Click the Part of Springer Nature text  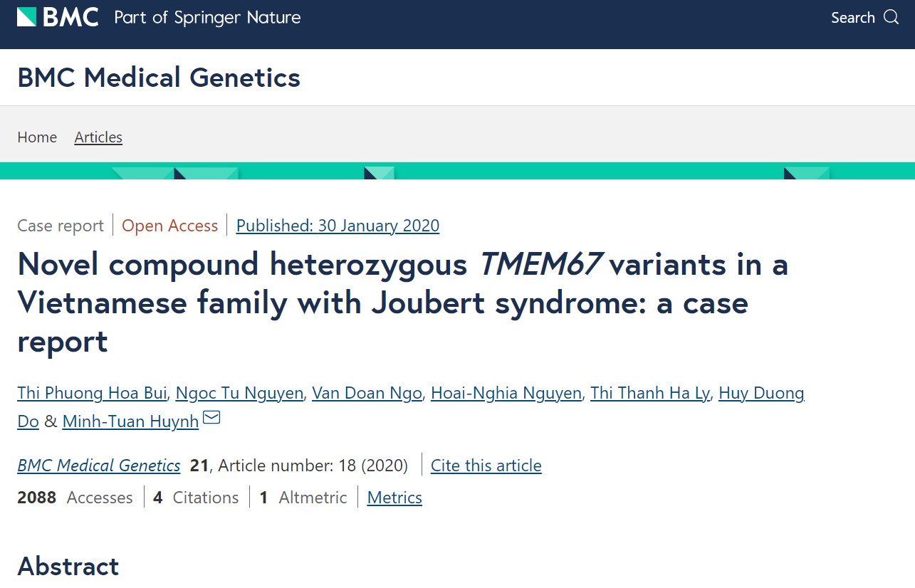(x=207, y=18)
